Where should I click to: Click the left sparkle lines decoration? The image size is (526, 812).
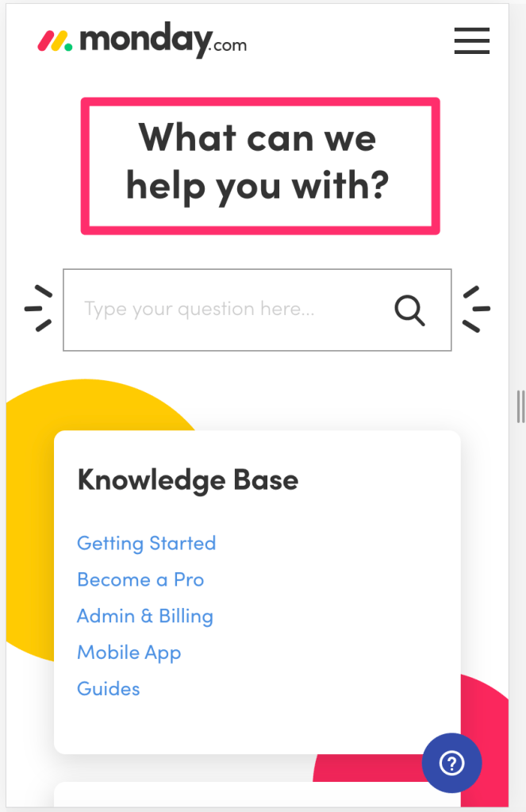click(x=39, y=309)
